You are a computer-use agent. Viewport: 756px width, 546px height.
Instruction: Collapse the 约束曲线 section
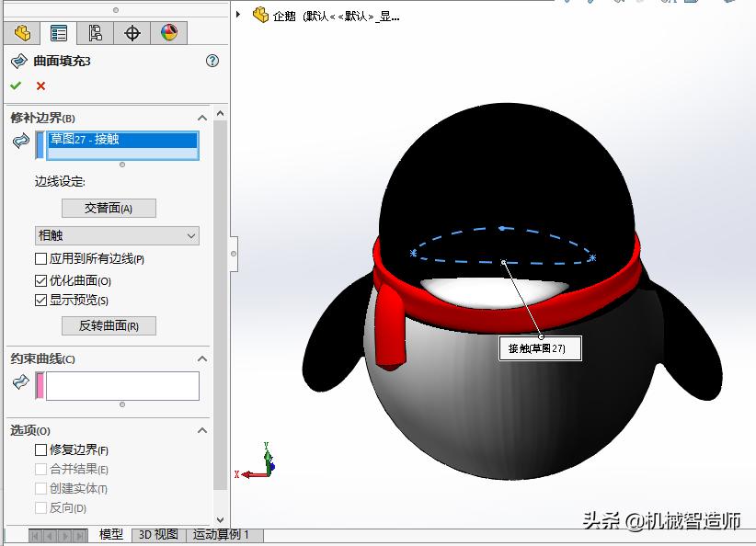[202, 359]
